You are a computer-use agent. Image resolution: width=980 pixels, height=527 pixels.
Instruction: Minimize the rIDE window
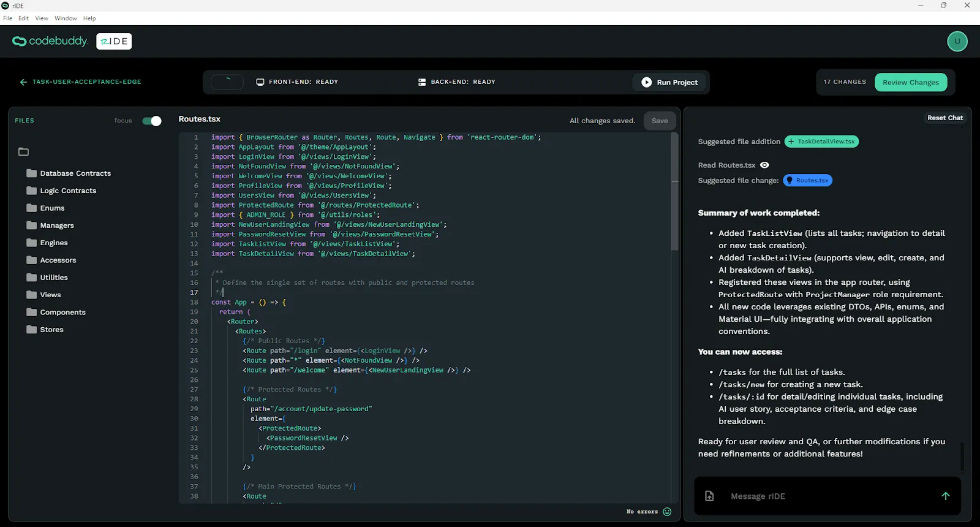pyautogui.click(x=920, y=6)
